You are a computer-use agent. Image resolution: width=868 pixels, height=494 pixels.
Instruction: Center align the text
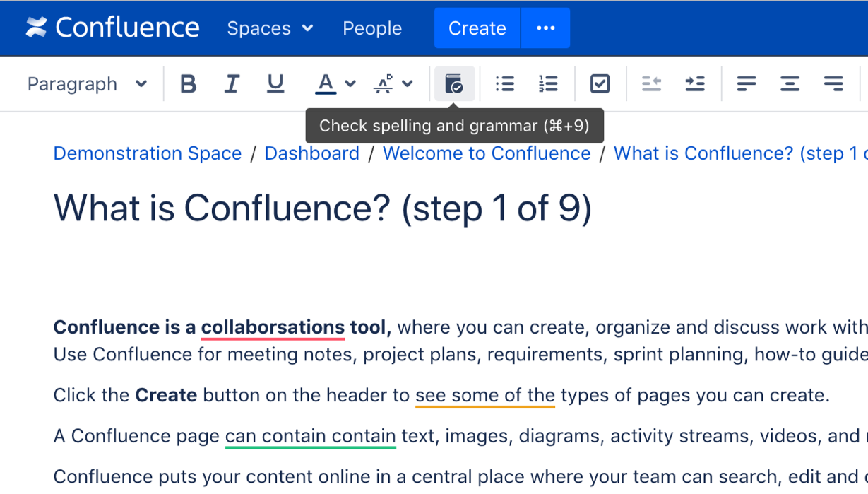790,84
